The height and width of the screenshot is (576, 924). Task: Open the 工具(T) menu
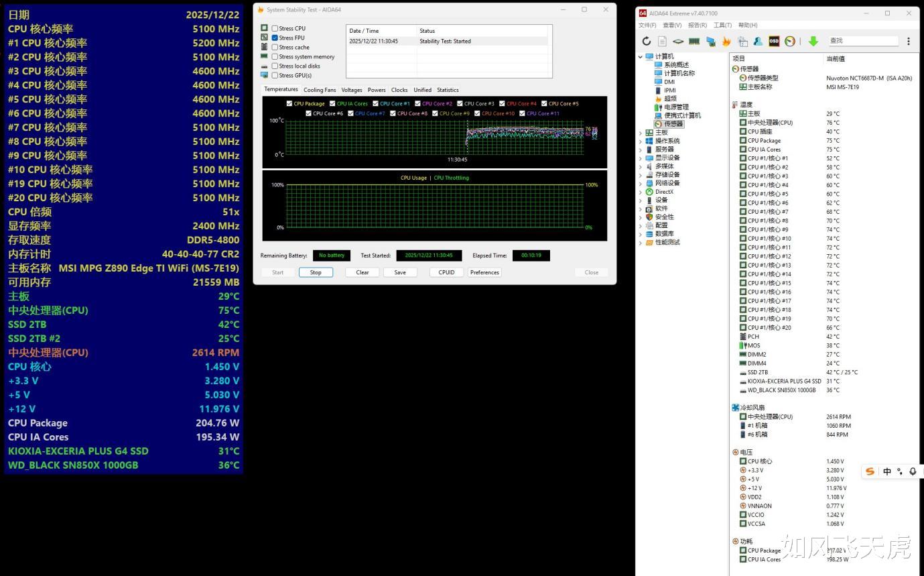click(722, 25)
